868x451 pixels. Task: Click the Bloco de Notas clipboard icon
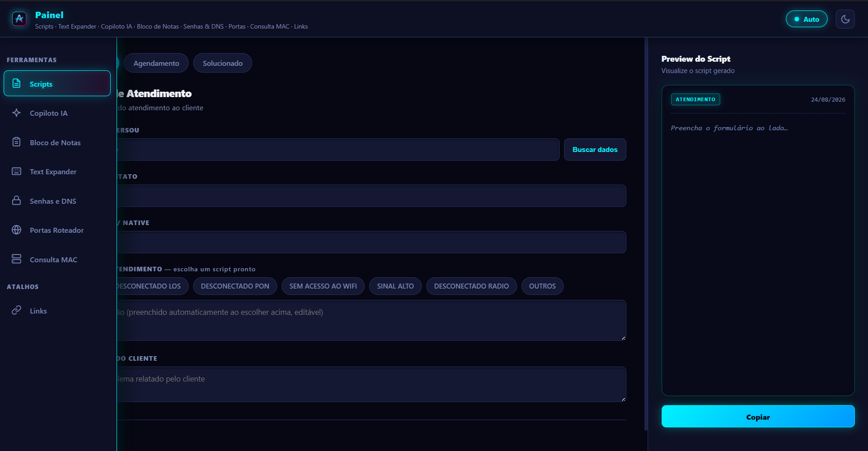(x=17, y=142)
